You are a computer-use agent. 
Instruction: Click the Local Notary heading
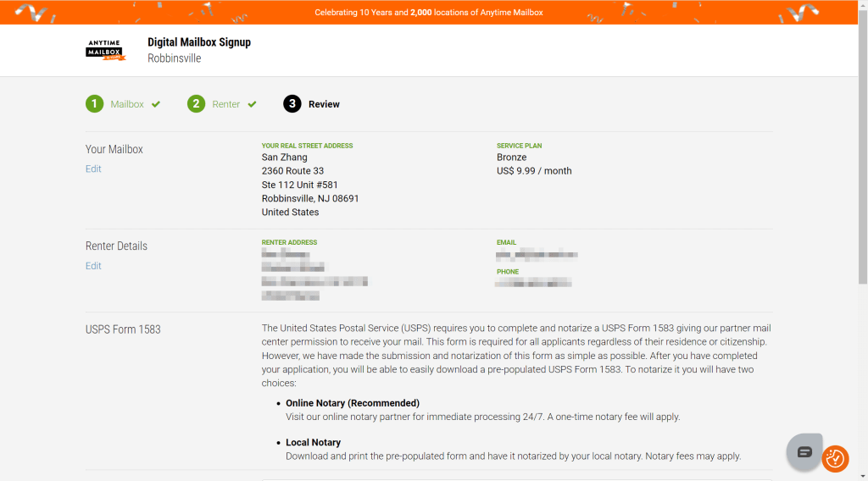click(x=314, y=442)
